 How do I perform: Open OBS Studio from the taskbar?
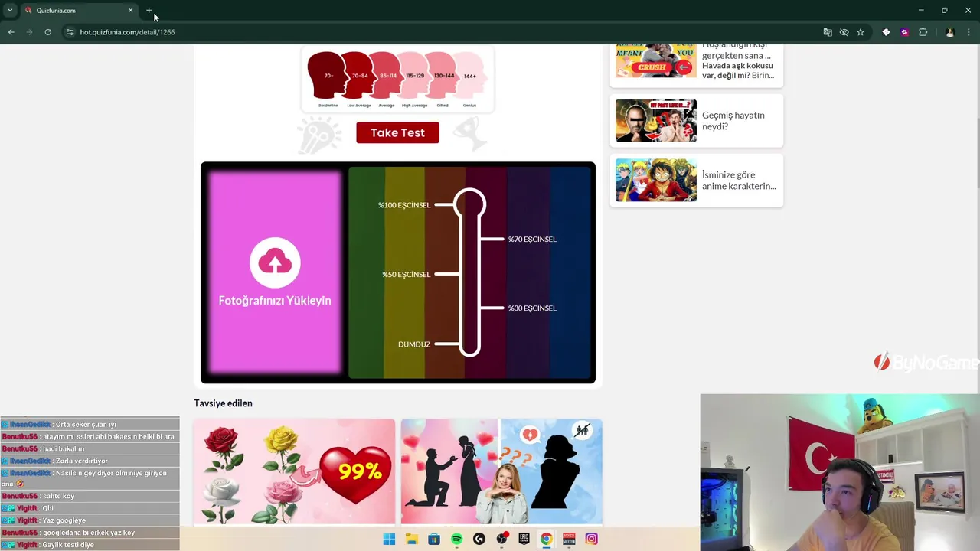coord(501,539)
